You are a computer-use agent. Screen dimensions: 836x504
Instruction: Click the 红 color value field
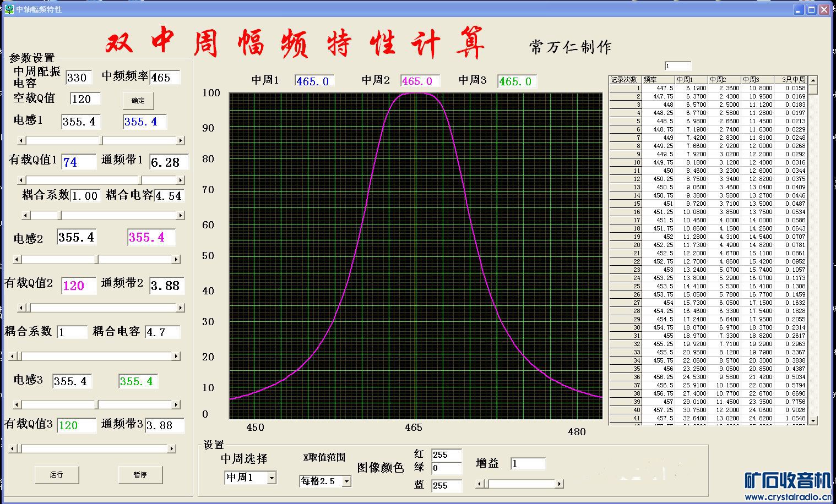point(446,455)
